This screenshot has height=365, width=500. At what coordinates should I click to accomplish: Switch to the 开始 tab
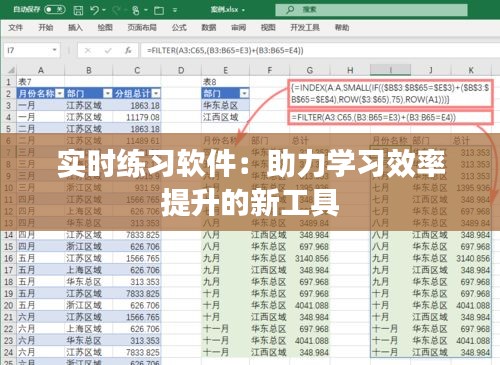pos(46,28)
